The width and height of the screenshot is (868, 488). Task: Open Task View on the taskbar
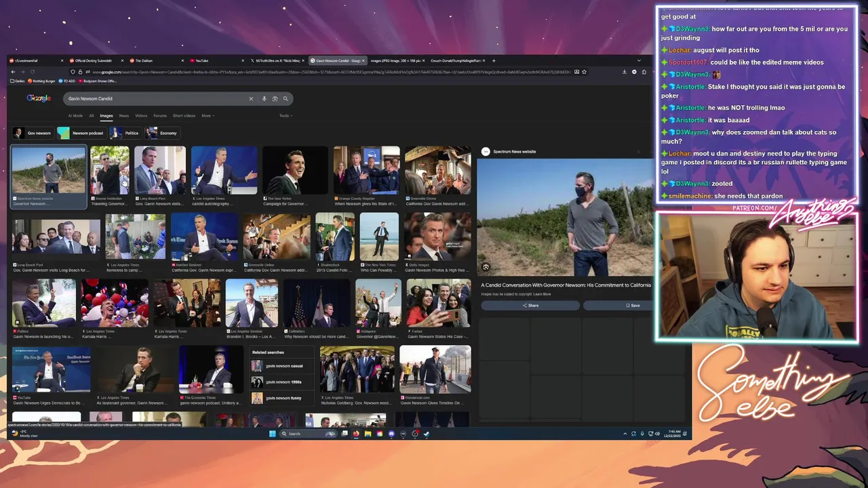[344, 434]
